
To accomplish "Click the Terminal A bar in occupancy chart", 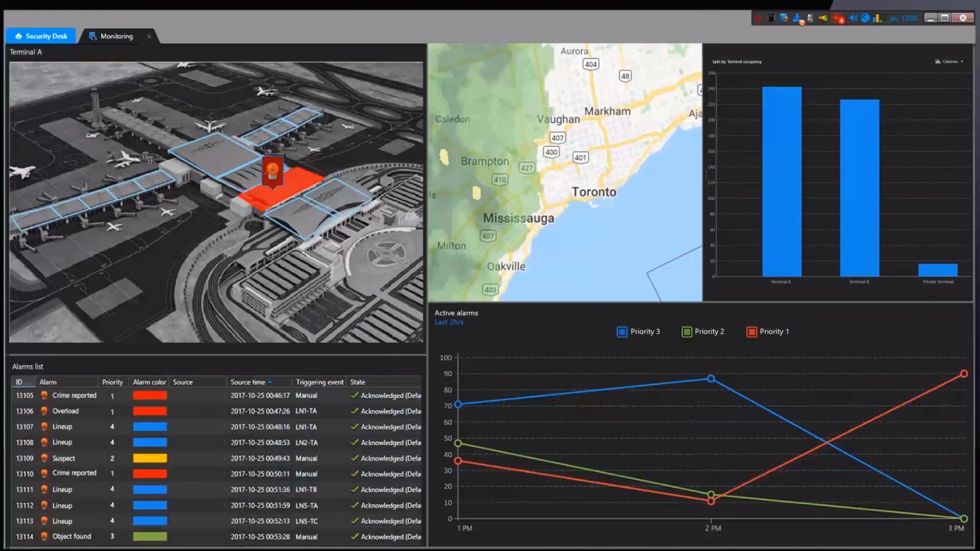I will tap(781, 182).
